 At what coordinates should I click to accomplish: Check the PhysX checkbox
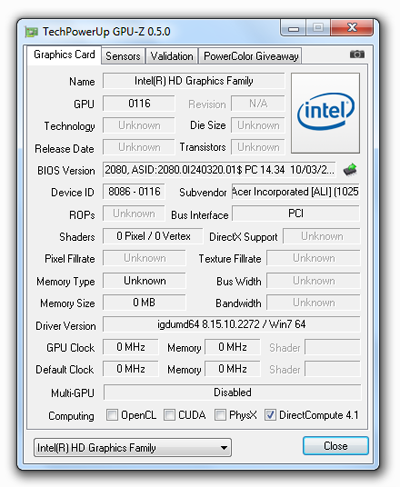pyautogui.click(x=220, y=415)
